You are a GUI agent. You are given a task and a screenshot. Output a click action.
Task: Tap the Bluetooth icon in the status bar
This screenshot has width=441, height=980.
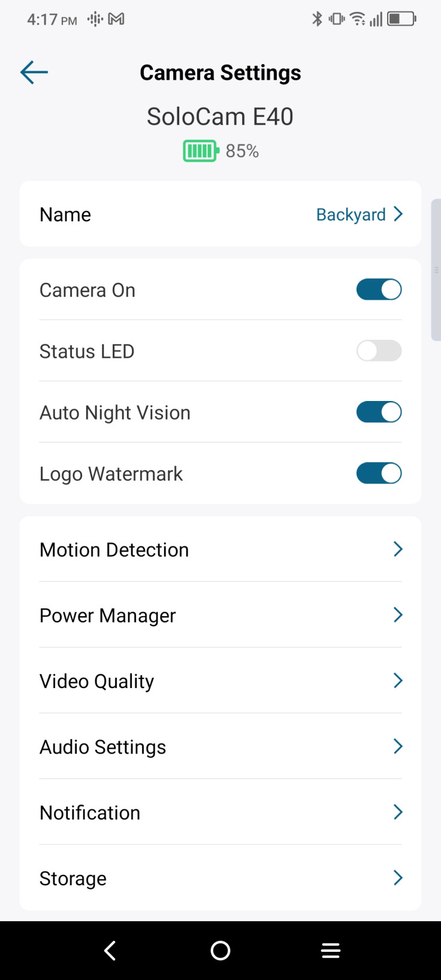click(317, 19)
